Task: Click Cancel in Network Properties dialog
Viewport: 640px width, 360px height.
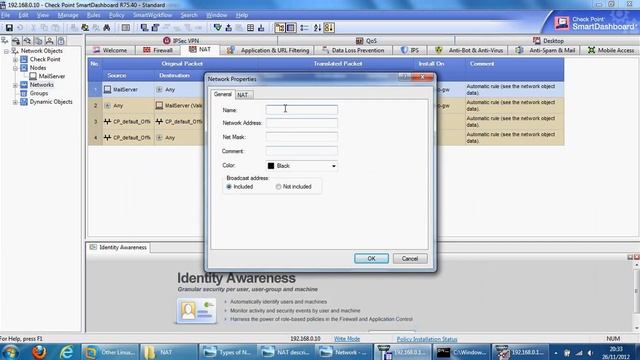Action: tap(410, 258)
